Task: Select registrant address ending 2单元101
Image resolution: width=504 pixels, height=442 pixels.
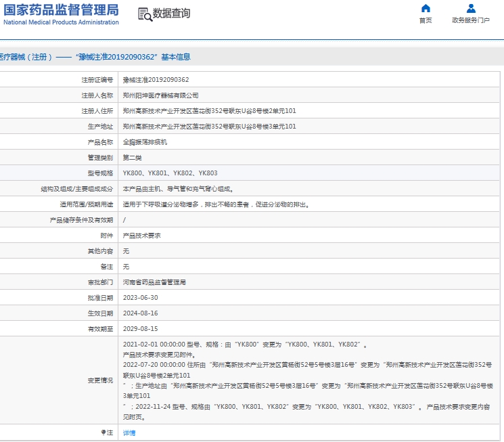Action: 209,111
